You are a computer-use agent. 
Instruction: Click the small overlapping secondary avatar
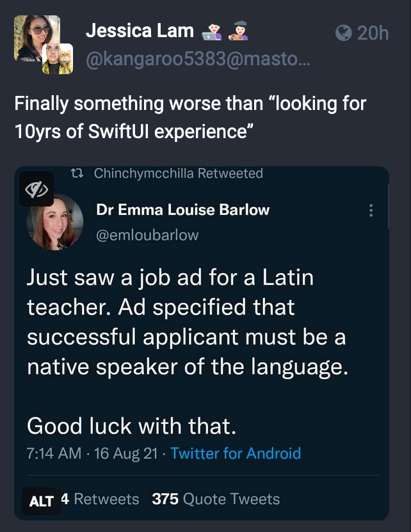click(x=58, y=58)
